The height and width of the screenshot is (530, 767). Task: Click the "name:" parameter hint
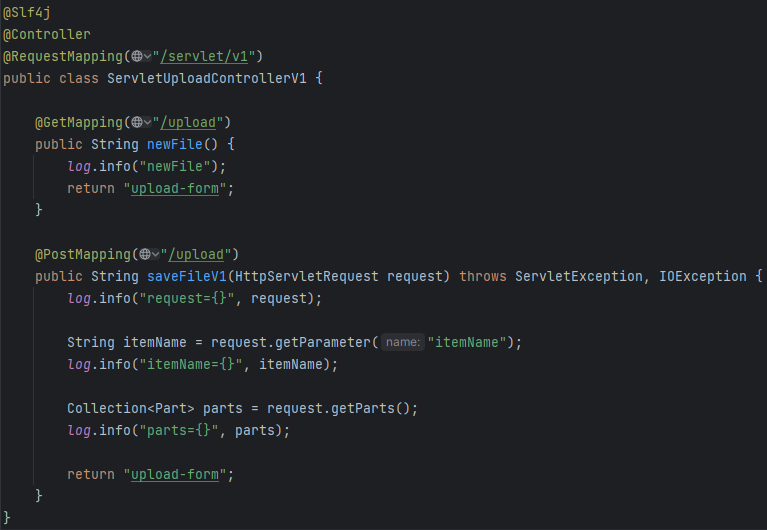[x=403, y=342]
